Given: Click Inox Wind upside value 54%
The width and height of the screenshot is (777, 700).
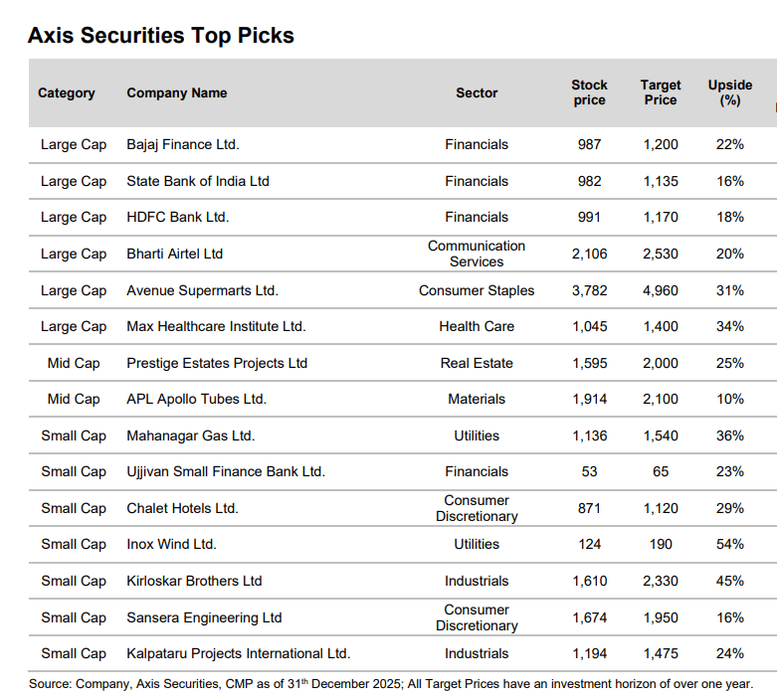Looking at the screenshot, I should (x=729, y=545).
